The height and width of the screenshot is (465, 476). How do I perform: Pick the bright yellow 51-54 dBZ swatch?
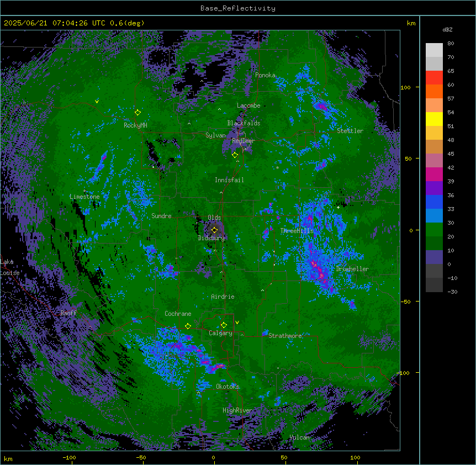434,119
